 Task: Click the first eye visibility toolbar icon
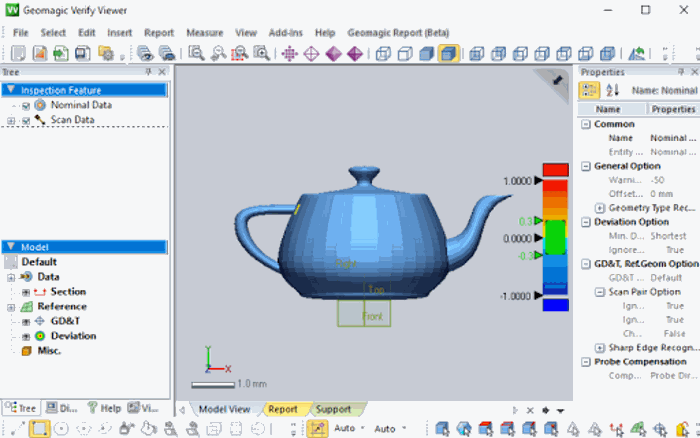[145, 54]
